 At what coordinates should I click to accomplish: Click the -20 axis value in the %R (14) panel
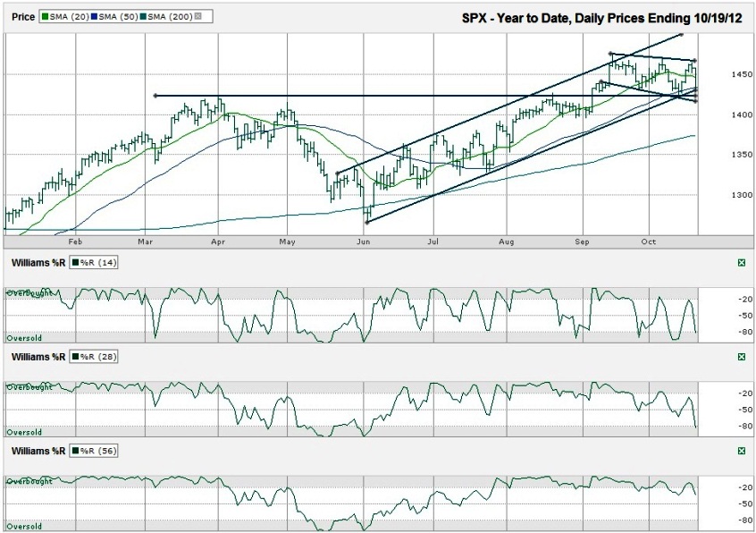pyautogui.click(x=745, y=300)
